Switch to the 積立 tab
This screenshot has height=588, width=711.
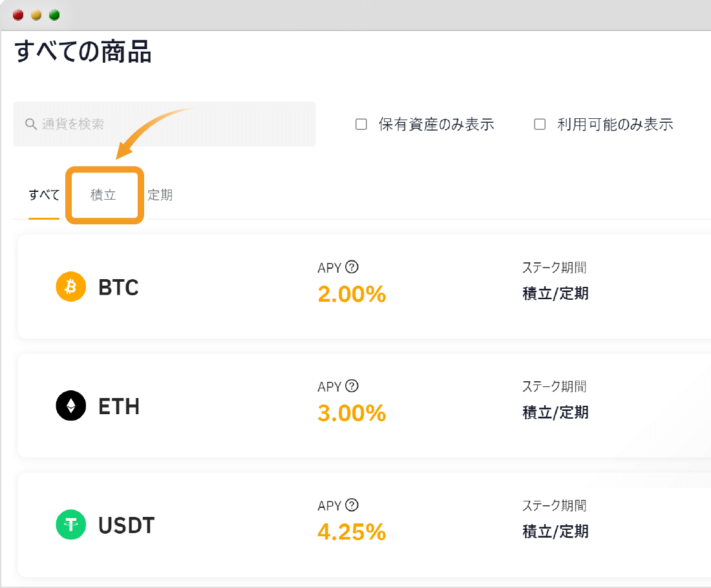tap(103, 194)
